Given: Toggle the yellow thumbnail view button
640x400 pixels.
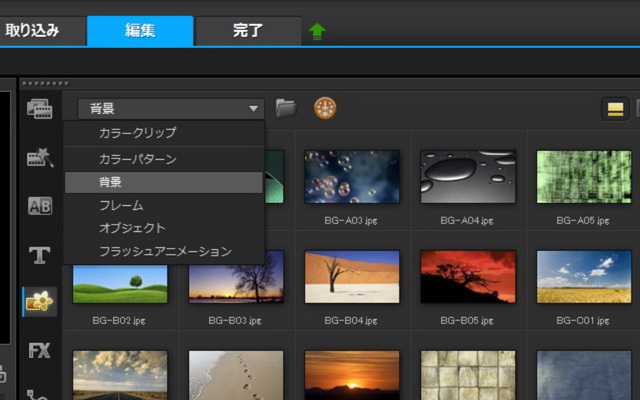Looking at the screenshot, I should (613, 109).
